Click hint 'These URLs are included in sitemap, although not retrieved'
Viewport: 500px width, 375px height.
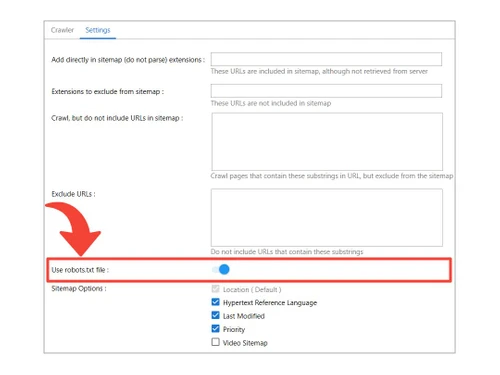pyautogui.click(x=319, y=71)
